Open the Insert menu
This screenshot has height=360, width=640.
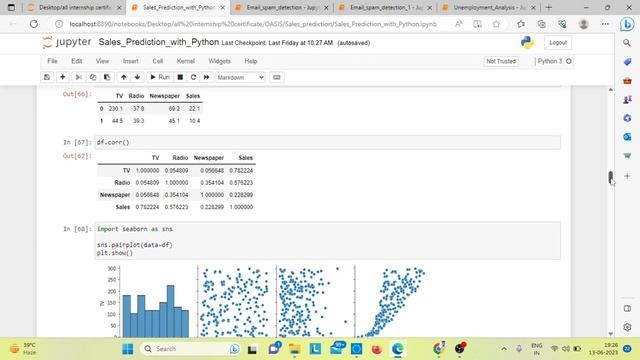click(131, 61)
